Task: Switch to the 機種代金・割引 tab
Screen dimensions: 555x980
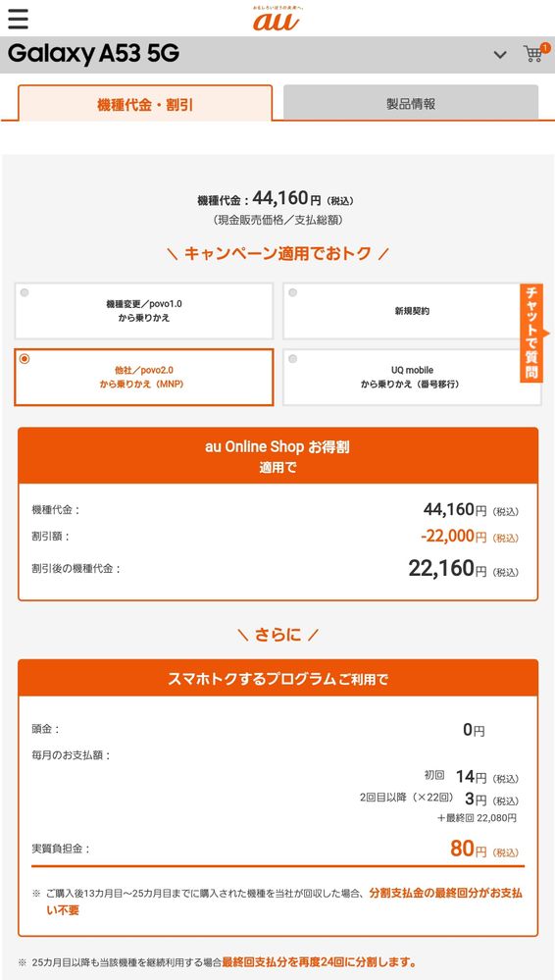Action: (x=145, y=103)
